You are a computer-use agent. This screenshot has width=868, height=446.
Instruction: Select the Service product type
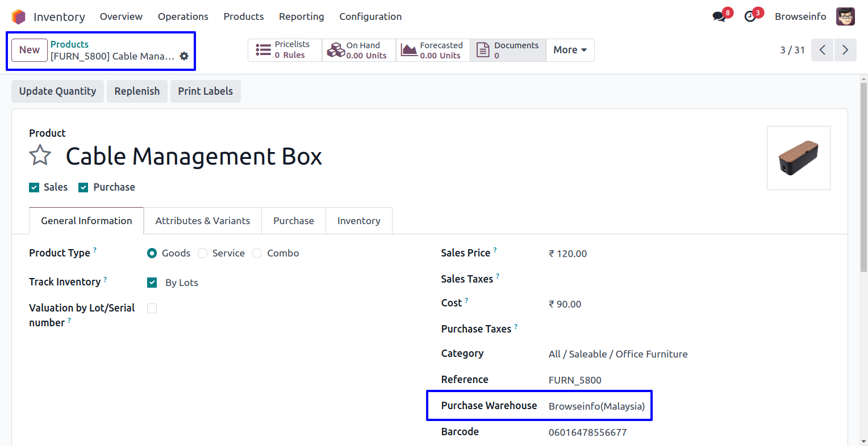click(203, 253)
